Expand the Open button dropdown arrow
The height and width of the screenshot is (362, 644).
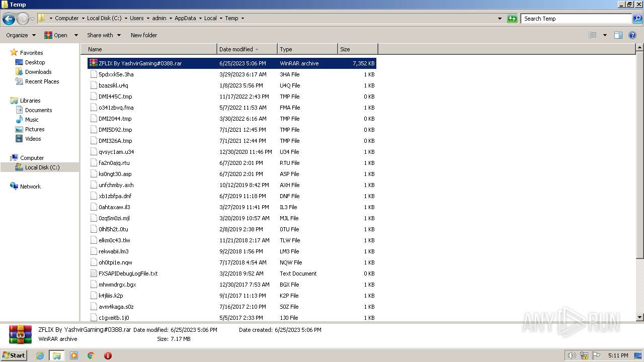point(76,35)
